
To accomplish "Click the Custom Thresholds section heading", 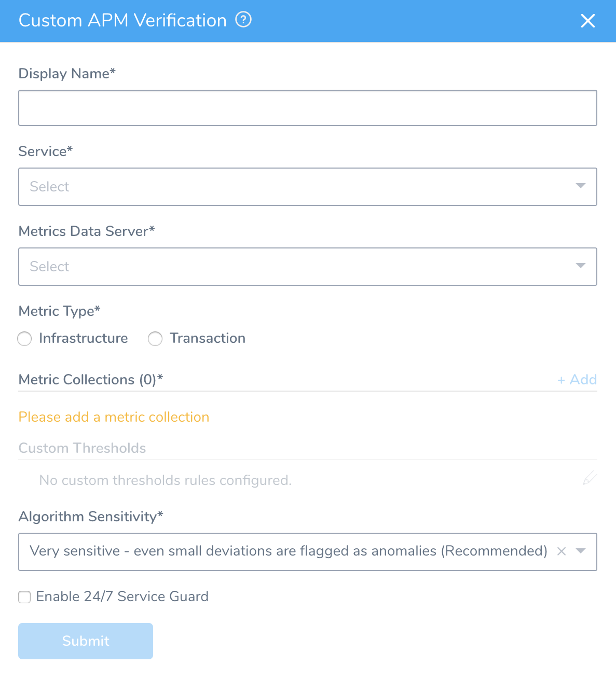I will coord(82,448).
